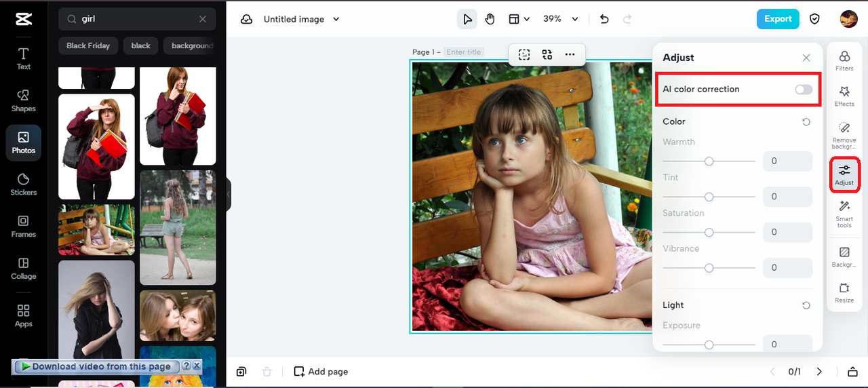Toggle AI color correction switch
Image resolution: width=868 pixels, height=388 pixels.
(x=804, y=90)
